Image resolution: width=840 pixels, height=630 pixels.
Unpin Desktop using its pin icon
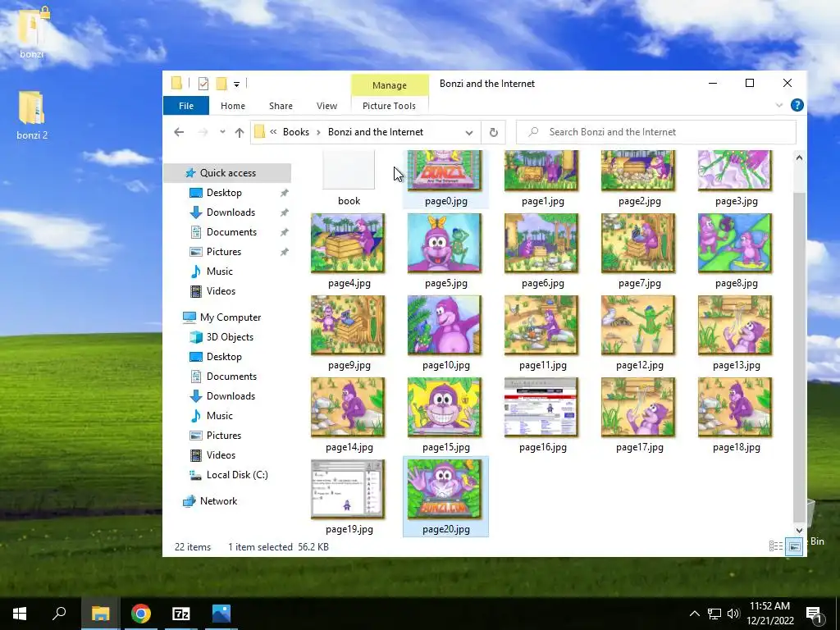[285, 193]
